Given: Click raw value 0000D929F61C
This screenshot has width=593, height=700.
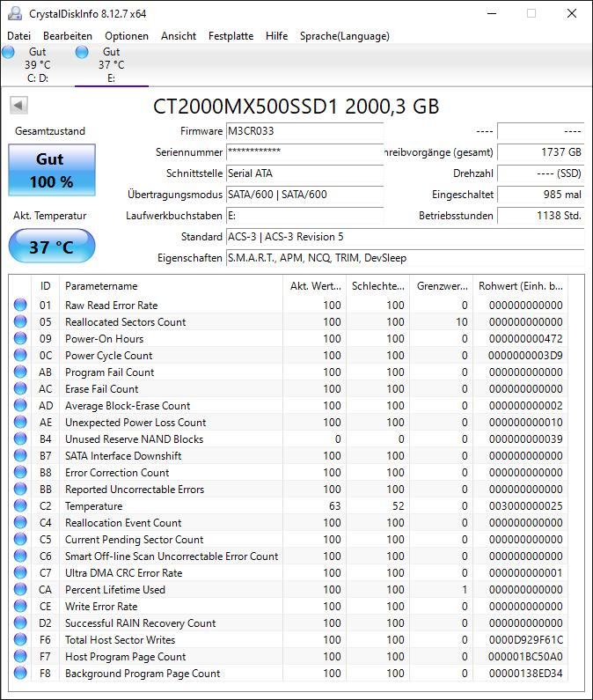Looking at the screenshot, I should tap(525, 640).
